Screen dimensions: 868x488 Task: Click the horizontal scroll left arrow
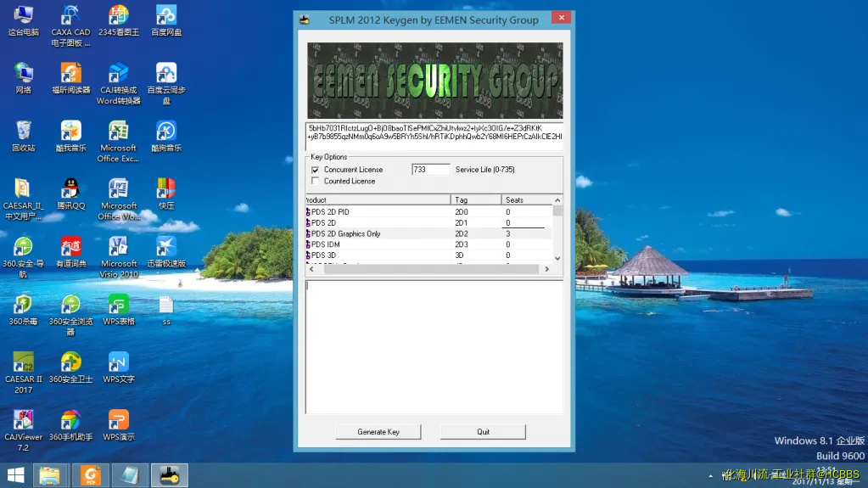[x=311, y=269]
